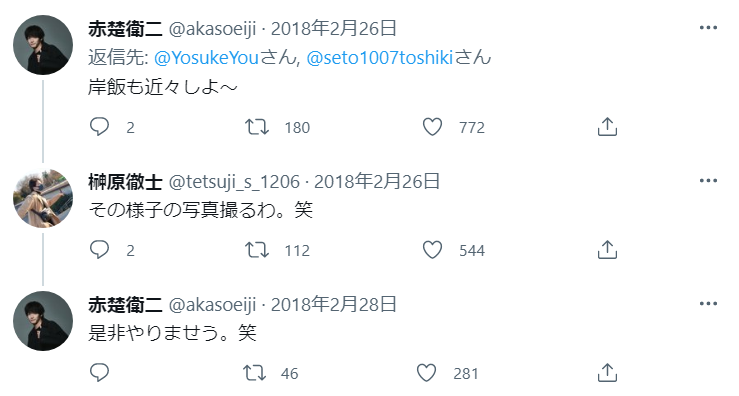Share 榊原徹士's tweet
The image size is (739, 396).
click(x=607, y=250)
